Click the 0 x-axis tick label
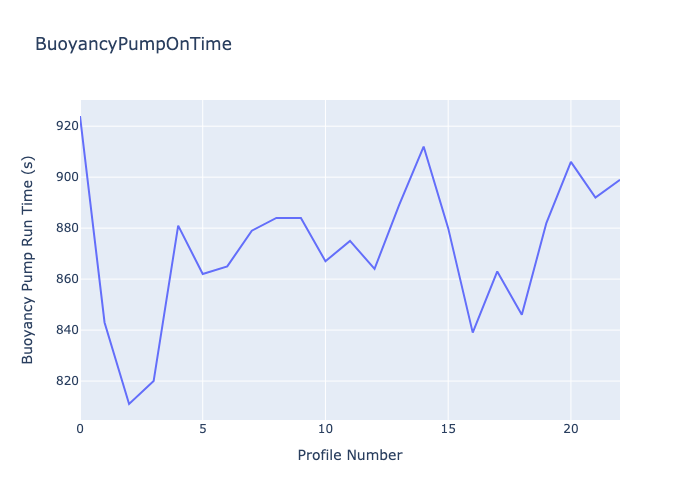The height and width of the screenshot is (500, 700). tap(81, 429)
